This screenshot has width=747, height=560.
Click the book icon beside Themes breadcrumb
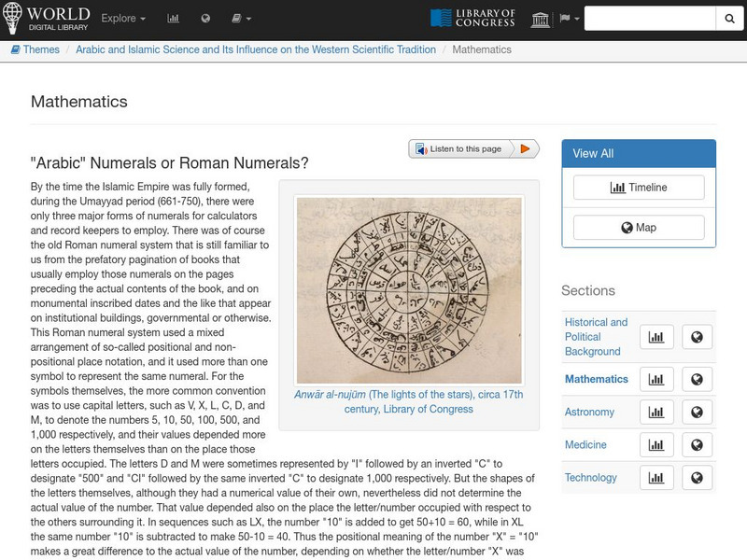tap(15, 49)
